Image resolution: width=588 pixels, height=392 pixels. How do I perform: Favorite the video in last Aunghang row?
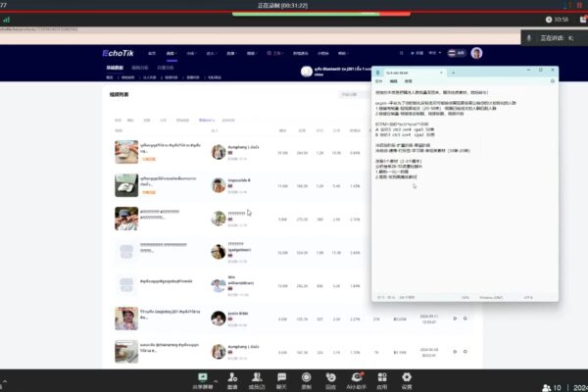pyautogui.click(x=465, y=352)
